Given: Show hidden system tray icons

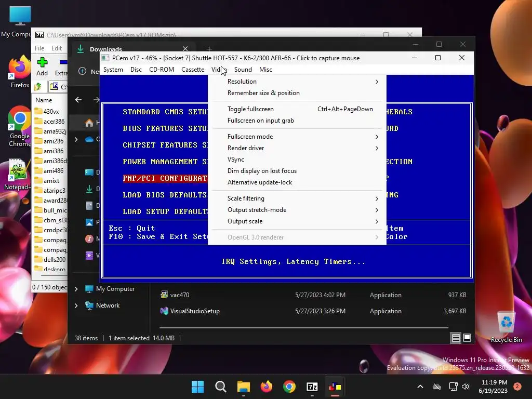Looking at the screenshot, I should click(420, 387).
